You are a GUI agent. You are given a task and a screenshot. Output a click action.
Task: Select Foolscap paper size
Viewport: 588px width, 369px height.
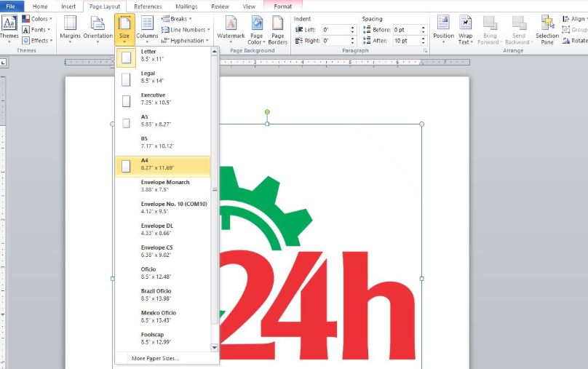coord(163,340)
